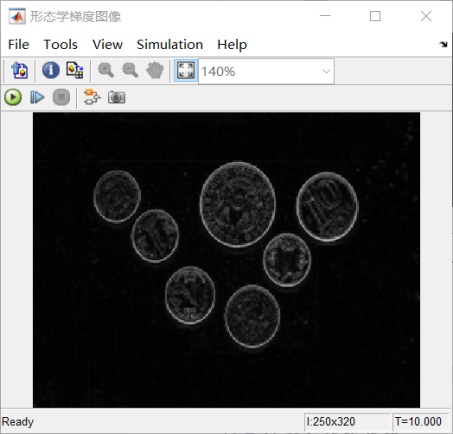
Task: Open the Help menu
Action: [232, 45]
